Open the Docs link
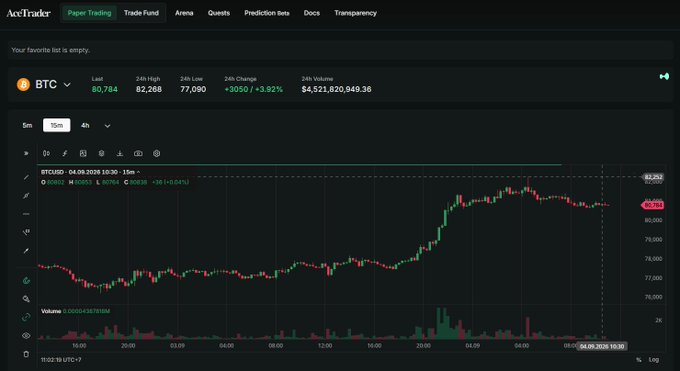680x371 pixels. (x=311, y=13)
